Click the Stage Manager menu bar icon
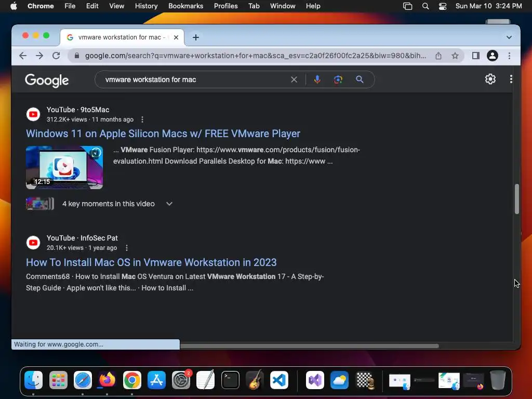Image resolution: width=532 pixels, height=399 pixels. [x=407, y=6]
